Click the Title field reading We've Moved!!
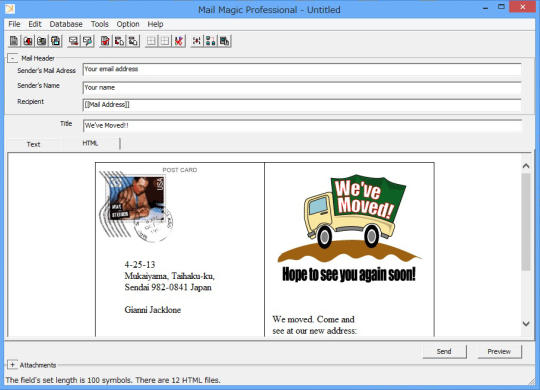This screenshot has width=540, height=390. (x=302, y=126)
